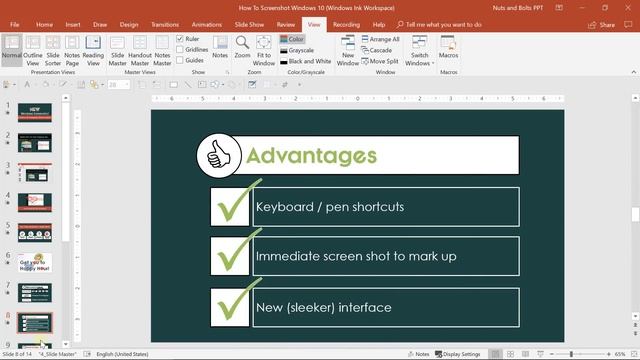Screen dimensions: 640x360
Task: Click the 65% zoom level
Action: (x=620, y=354)
